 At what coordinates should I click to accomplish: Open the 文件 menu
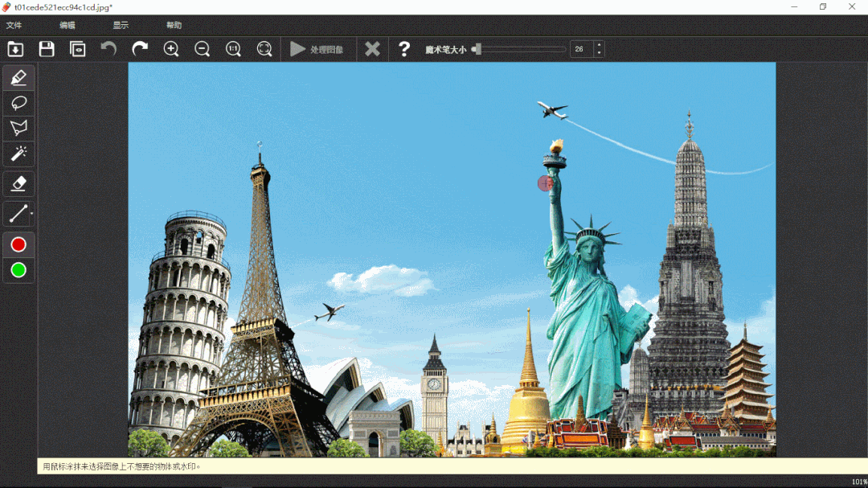[14, 26]
